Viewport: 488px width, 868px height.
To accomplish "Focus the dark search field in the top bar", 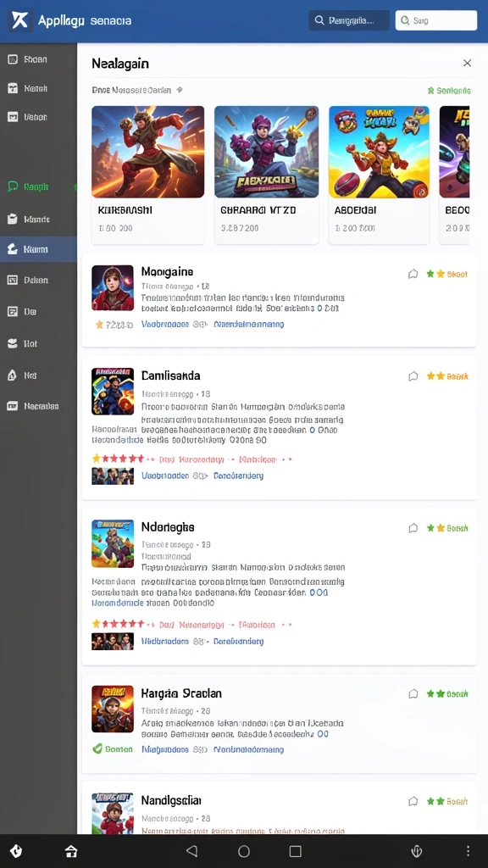I will (x=349, y=20).
